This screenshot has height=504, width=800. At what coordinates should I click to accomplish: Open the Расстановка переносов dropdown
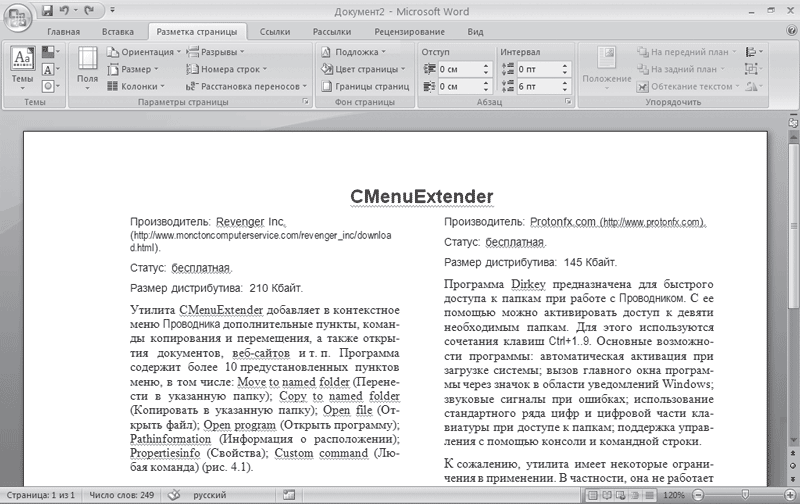coord(246,86)
